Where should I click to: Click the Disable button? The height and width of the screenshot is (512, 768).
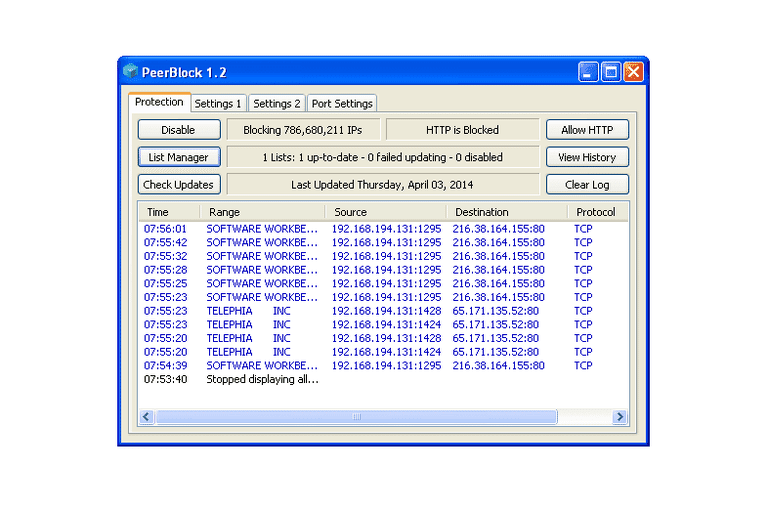pos(179,130)
